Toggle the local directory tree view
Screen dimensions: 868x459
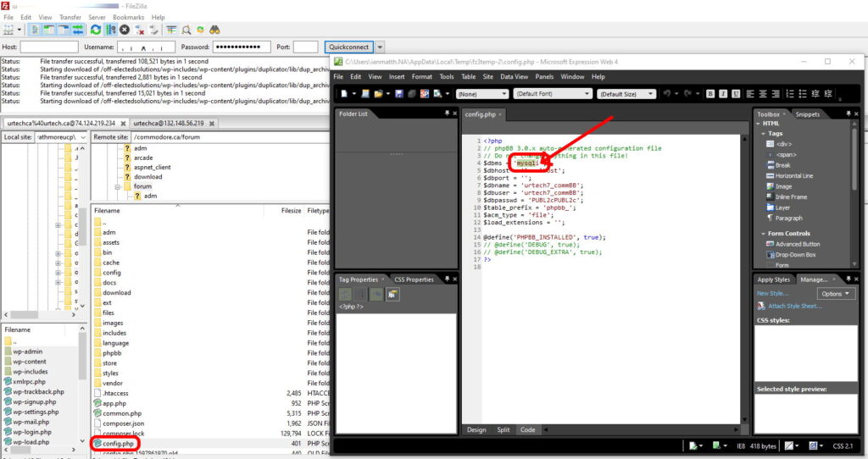(x=47, y=30)
